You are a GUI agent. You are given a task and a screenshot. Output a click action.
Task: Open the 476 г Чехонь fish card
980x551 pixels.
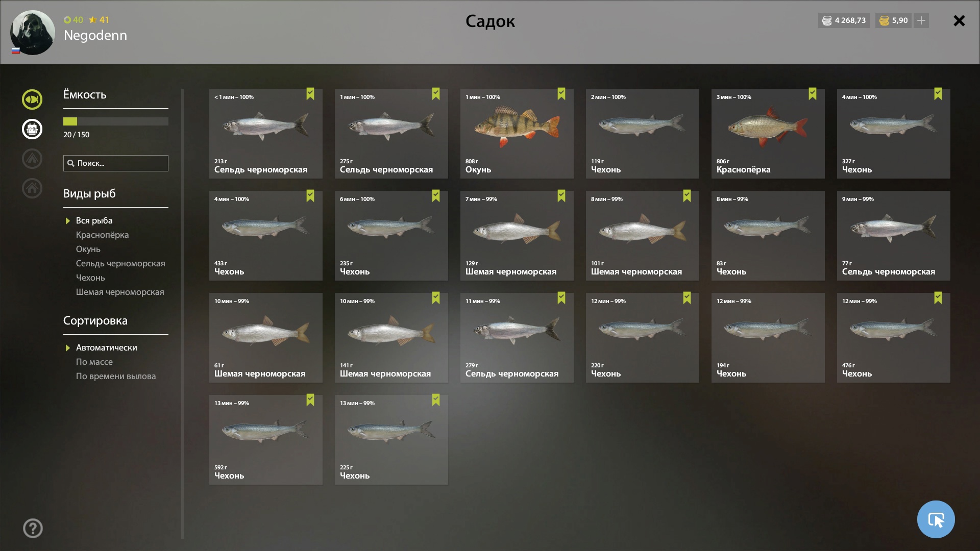click(893, 338)
